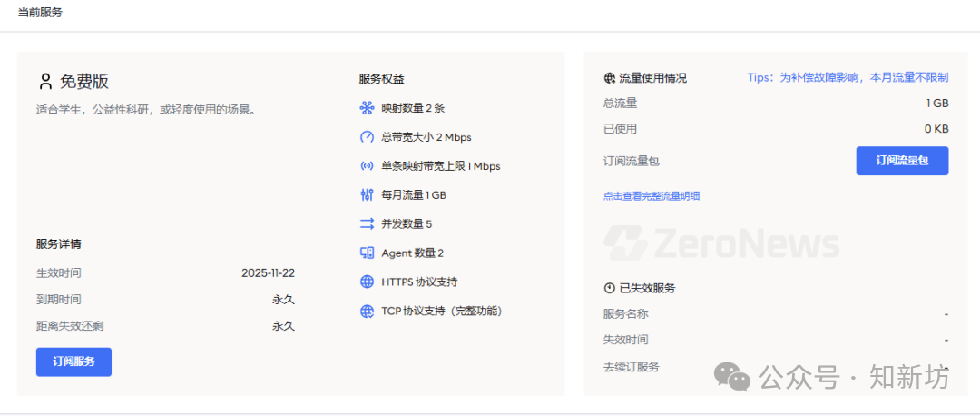Screen dimensions: 980x416
Task: Click the 订阅流量包 blue button
Action: 902,161
